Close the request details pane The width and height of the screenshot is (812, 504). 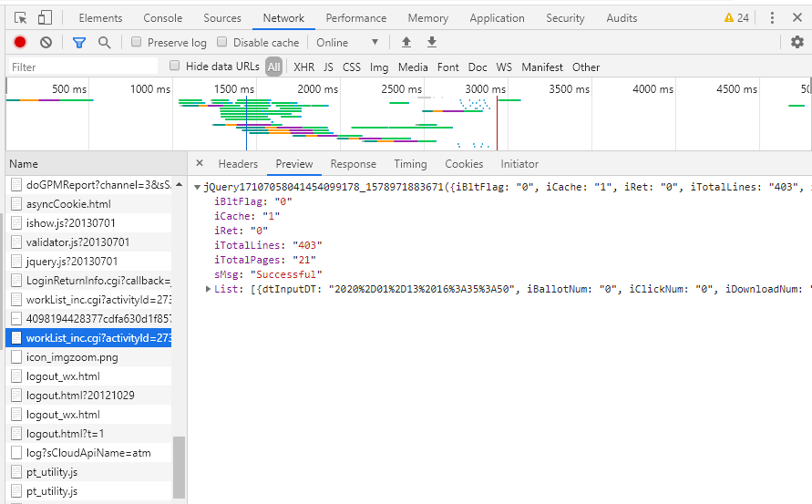click(200, 163)
